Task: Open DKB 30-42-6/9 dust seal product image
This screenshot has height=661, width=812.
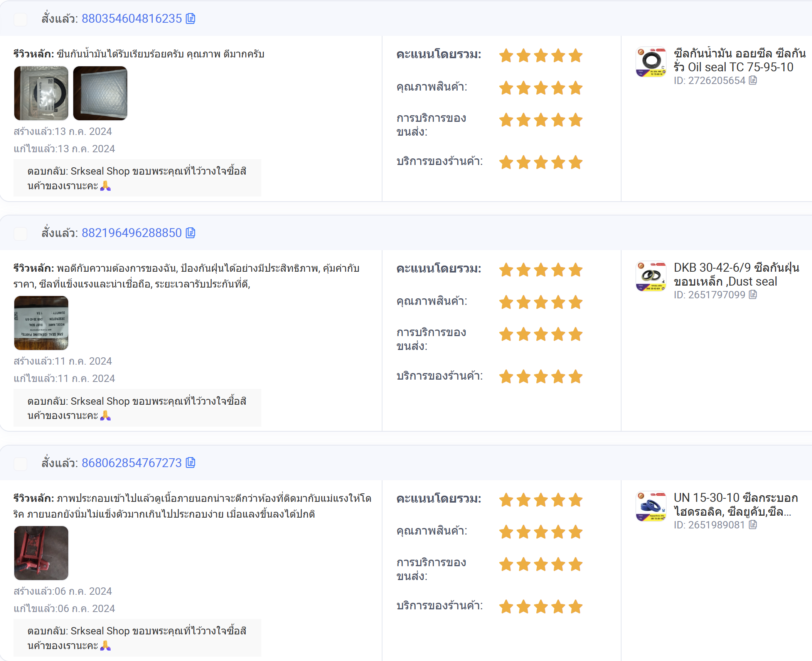Action: click(651, 276)
